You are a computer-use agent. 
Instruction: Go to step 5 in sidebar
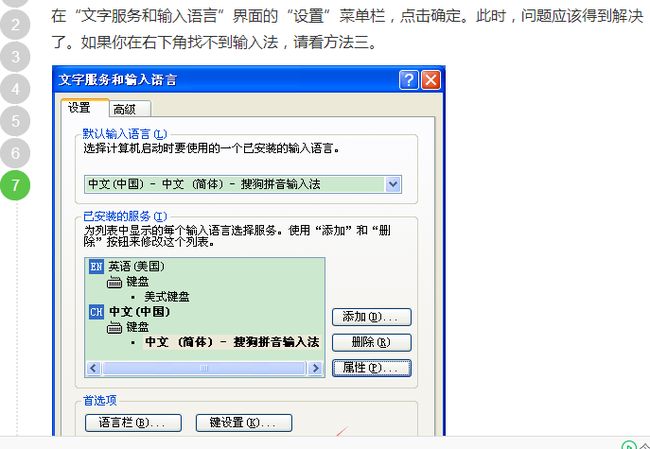click(x=15, y=121)
